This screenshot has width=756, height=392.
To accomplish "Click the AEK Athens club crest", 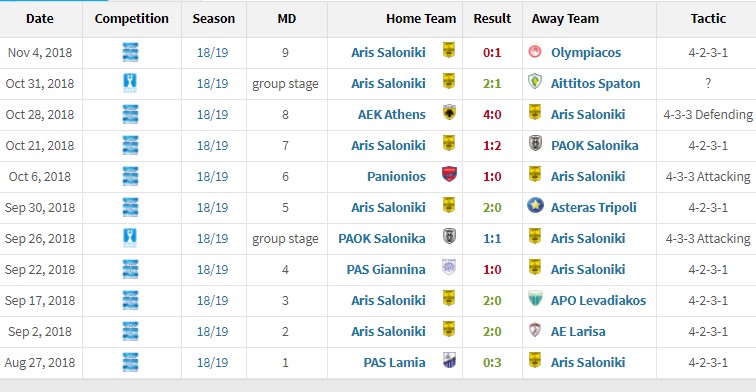I will [449, 113].
